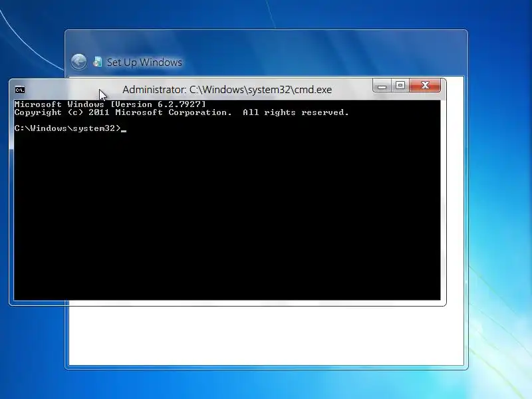The height and width of the screenshot is (399, 532).
Task: Click the Copyright 2011 Microsoft Corporation line
Action: [x=182, y=112]
